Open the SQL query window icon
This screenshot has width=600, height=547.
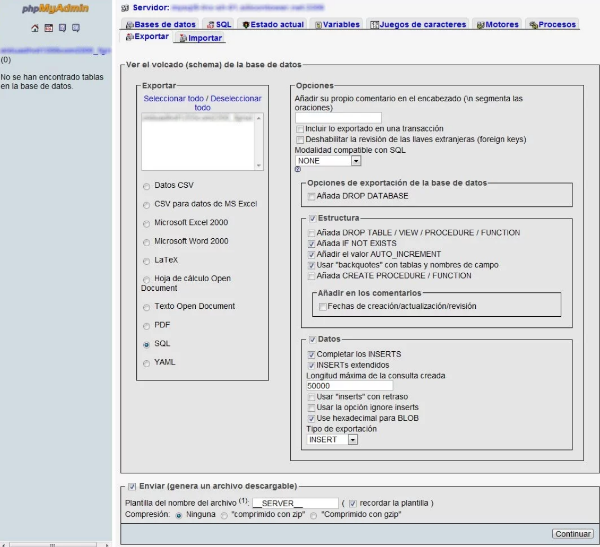point(49,28)
